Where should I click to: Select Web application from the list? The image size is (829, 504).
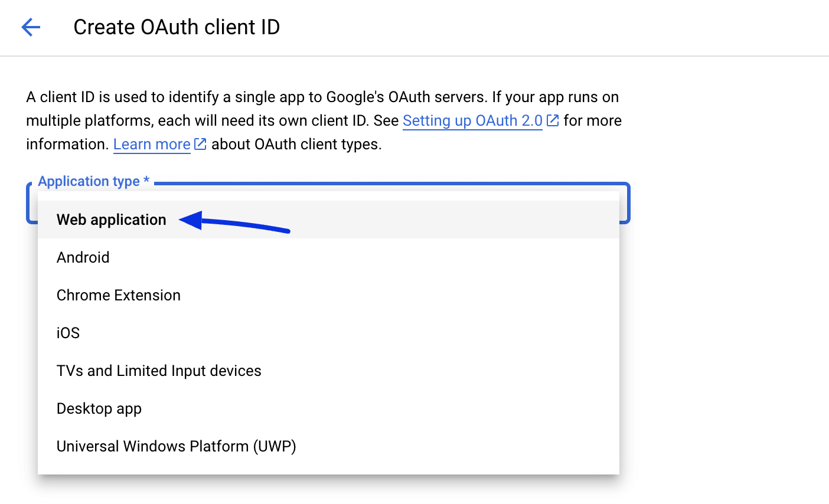tap(328, 220)
